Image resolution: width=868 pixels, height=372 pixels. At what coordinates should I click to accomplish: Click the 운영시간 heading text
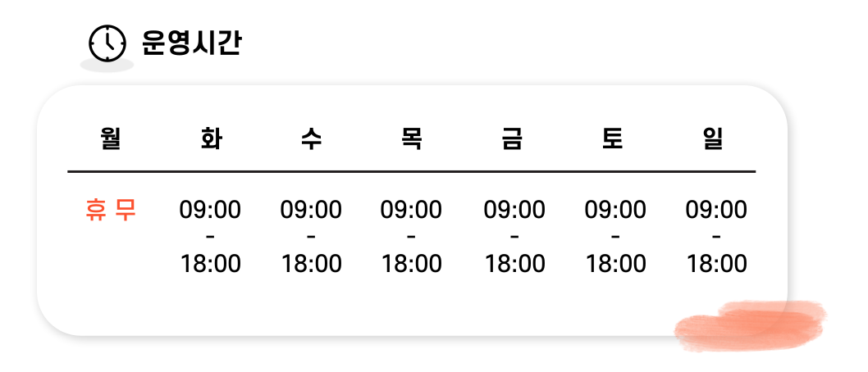(191, 43)
